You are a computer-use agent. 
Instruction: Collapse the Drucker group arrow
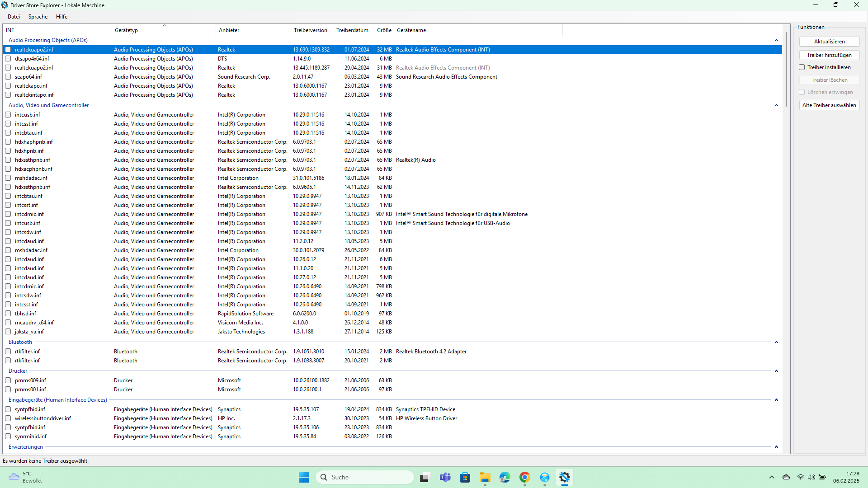pos(776,371)
